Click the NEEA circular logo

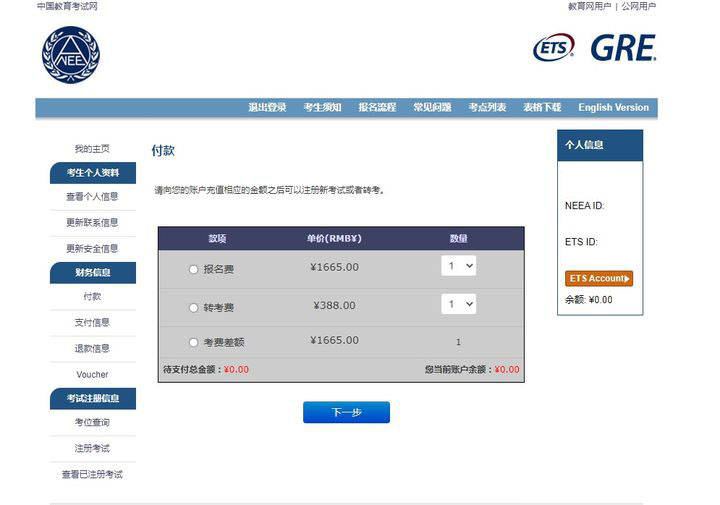71,55
